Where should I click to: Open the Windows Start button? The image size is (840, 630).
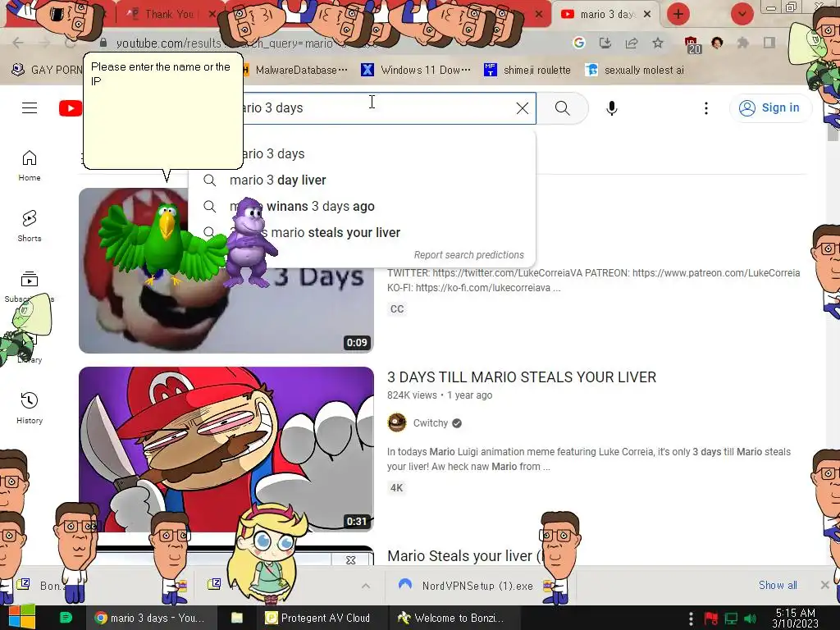(22, 618)
